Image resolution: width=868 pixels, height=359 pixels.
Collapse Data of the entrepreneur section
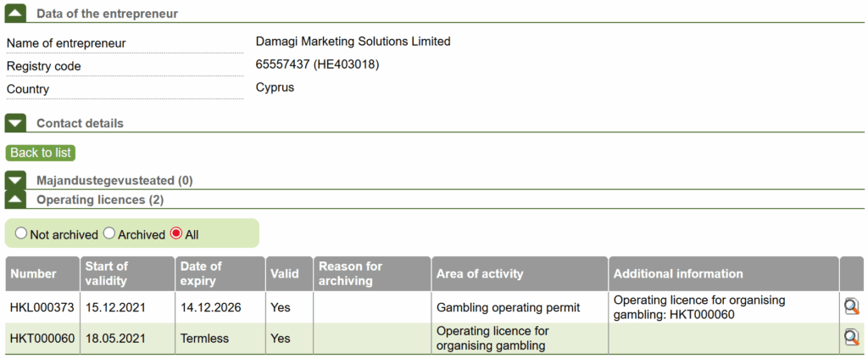click(x=16, y=14)
